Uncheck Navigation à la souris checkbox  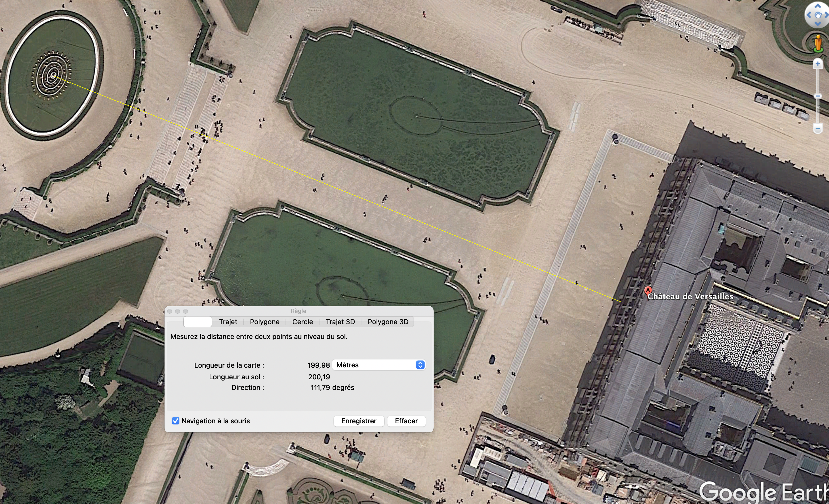point(176,421)
